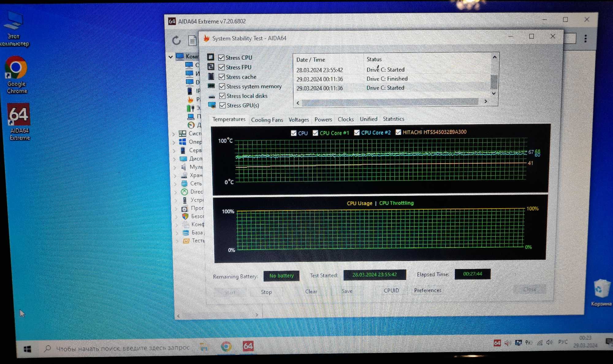Uncheck Stress system memory checkbox
The height and width of the screenshot is (364, 613).
click(222, 86)
